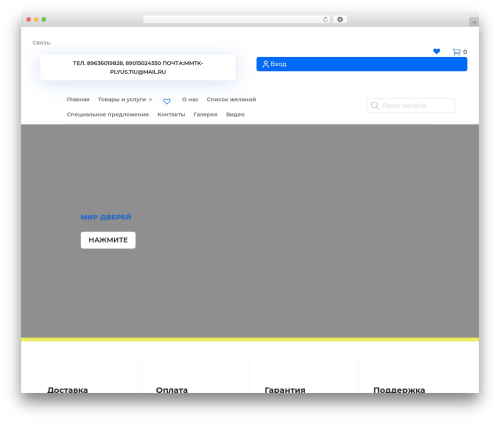Click the Доставка heading
The width and height of the screenshot is (500, 423).
coord(68,390)
